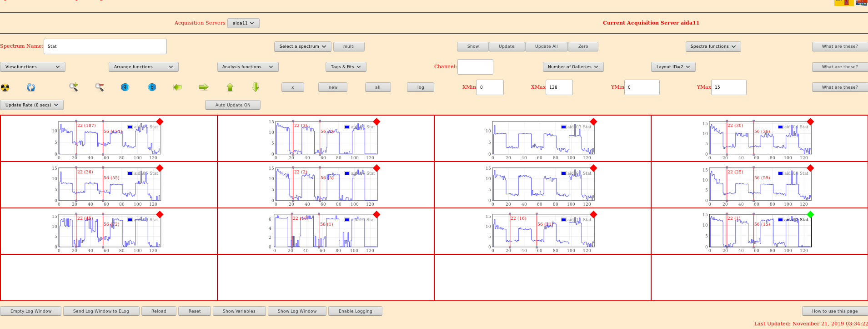Click the blue circular refresh arrows icon
This screenshot has height=329, width=868.
coord(31,87)
